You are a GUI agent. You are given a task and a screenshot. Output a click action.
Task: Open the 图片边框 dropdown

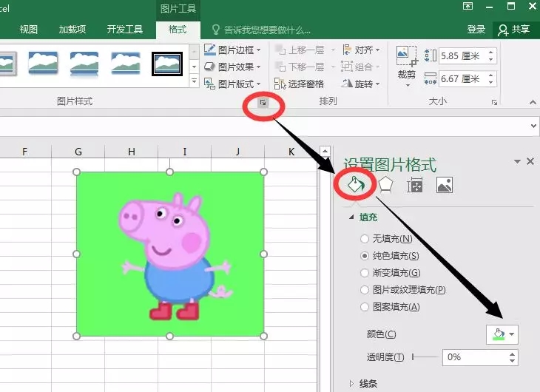[x=232, y=50]
